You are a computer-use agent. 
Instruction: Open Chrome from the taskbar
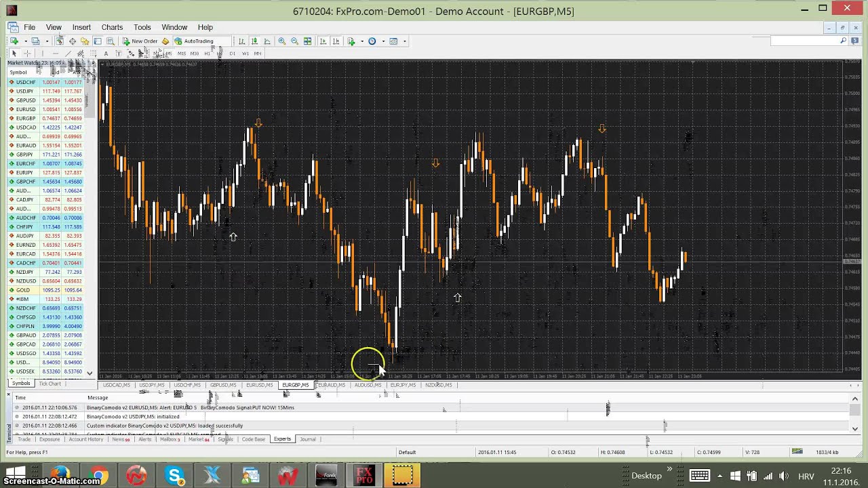point(99,476)
